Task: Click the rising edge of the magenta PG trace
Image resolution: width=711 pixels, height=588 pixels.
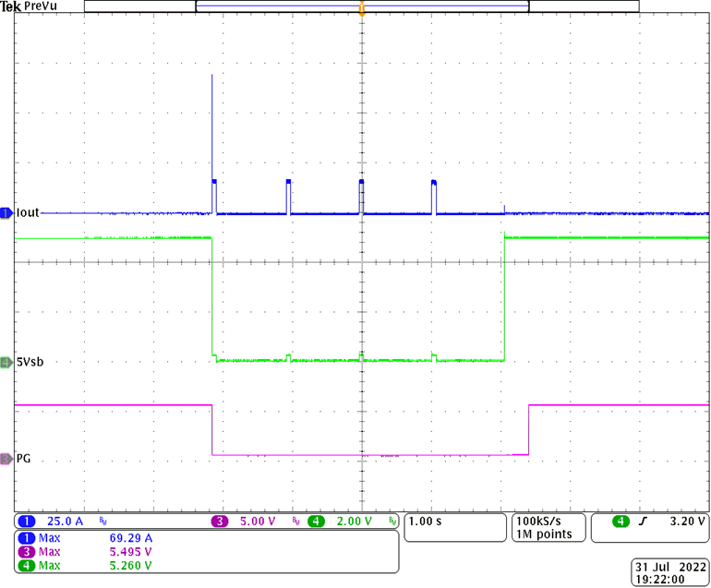Action: [x=528, y=430]
